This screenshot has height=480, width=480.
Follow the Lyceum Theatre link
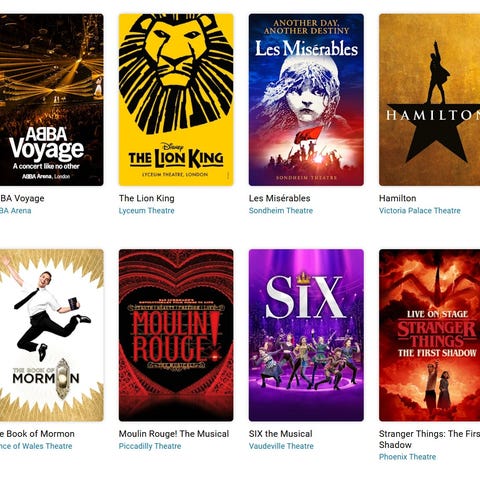[x=147, y=211]
